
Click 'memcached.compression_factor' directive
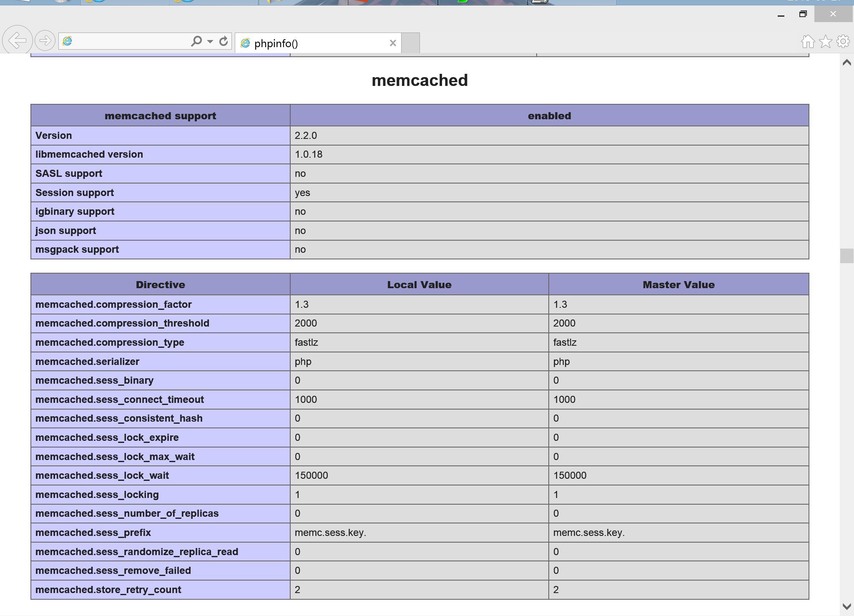coord(113,304)
